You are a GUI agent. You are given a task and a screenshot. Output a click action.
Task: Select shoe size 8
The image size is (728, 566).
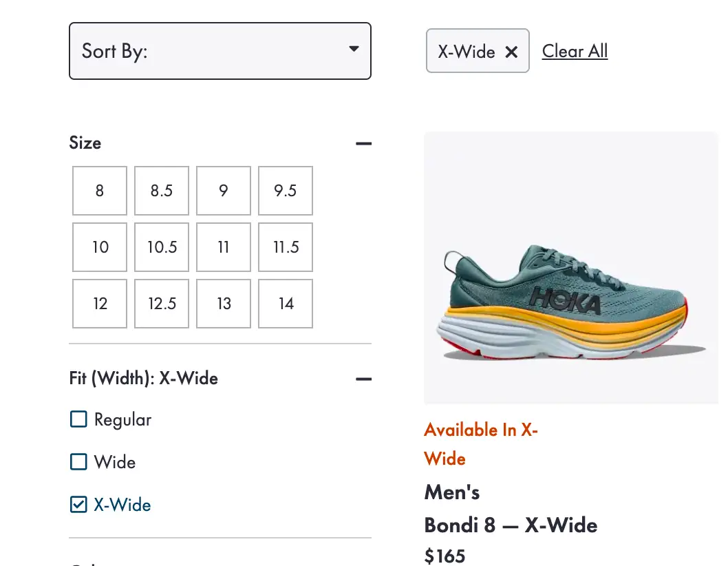click(x=99, y=190)
